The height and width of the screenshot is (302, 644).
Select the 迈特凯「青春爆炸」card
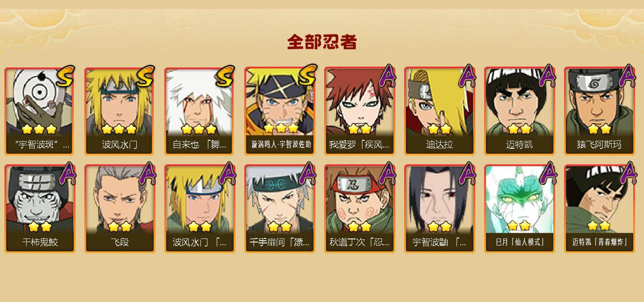(x=600, y=209)
